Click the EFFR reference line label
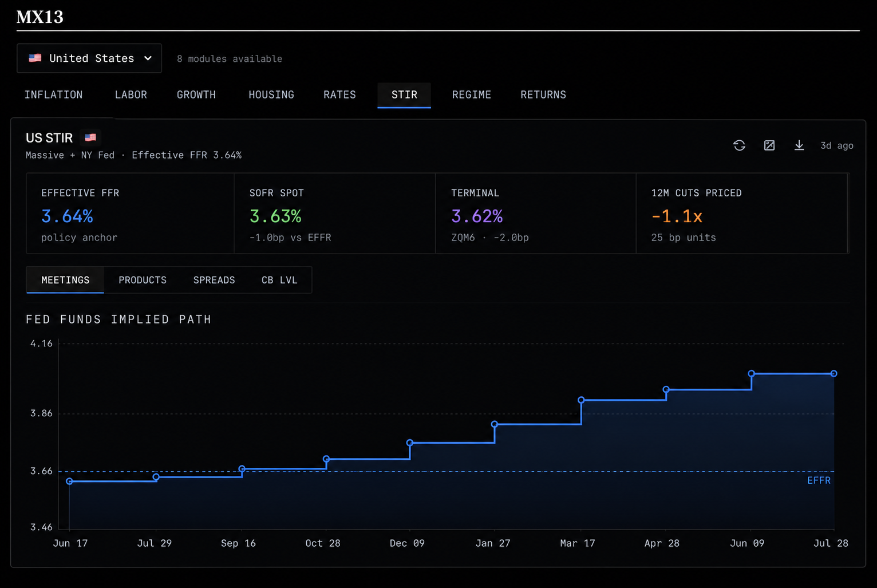Image resolution: width=877 pixels, height=588 pixels. [x=819, y=480]
